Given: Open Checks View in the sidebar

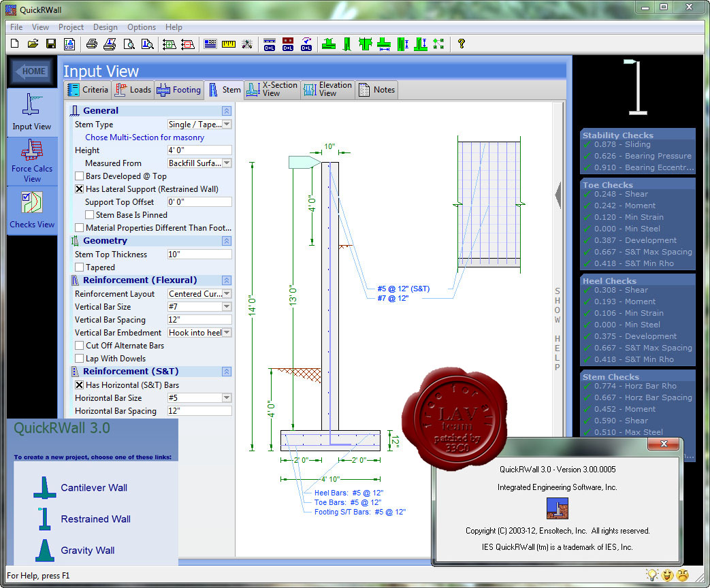Looking at the screenshot, I should coord(32,210).
